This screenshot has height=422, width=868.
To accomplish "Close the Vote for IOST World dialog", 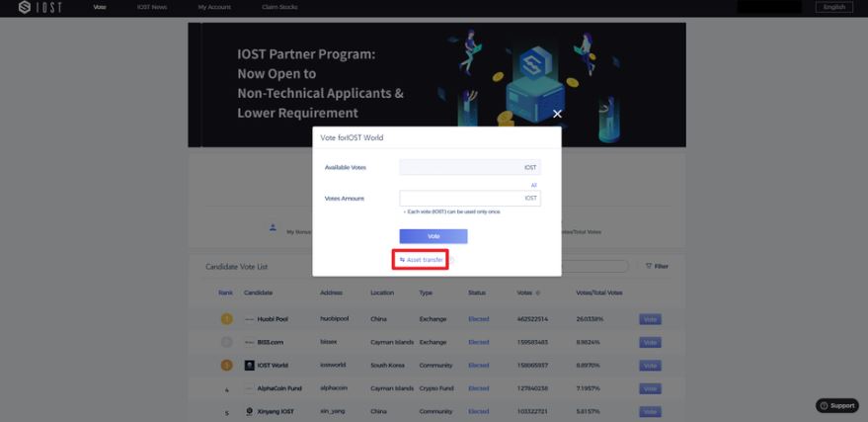I will (557, 114).
